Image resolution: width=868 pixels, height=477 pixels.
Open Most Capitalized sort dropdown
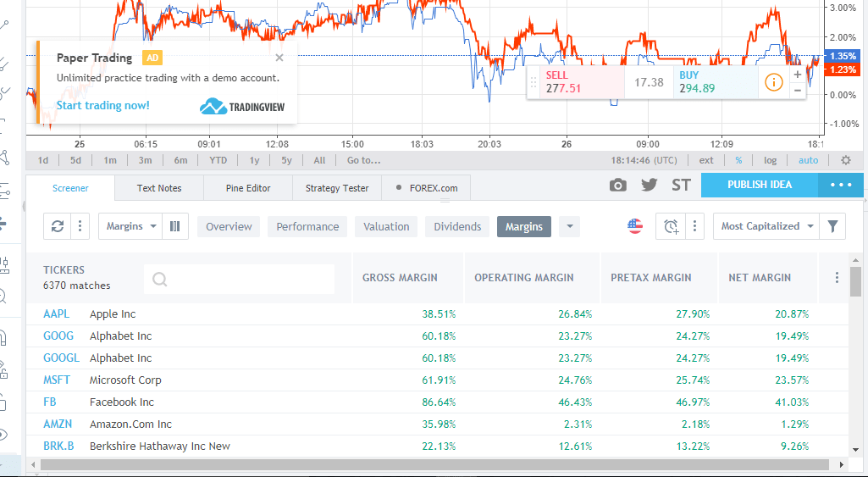[766, 226]
